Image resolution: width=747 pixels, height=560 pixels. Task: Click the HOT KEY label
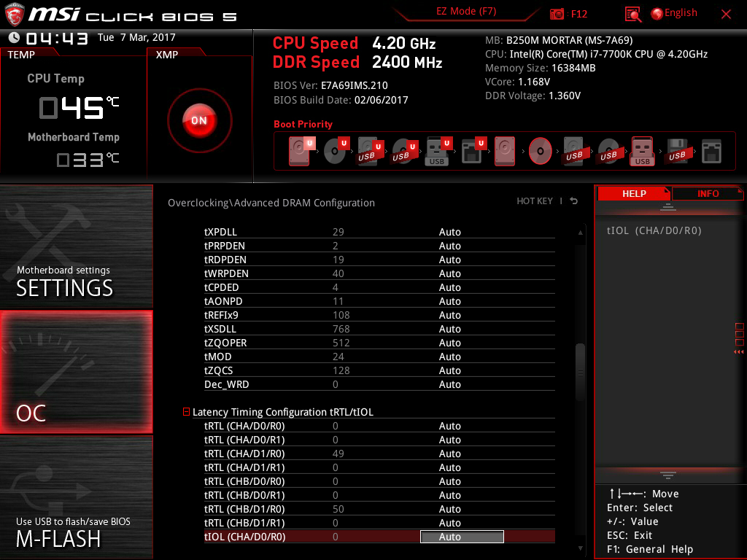[x=535, y=201]
